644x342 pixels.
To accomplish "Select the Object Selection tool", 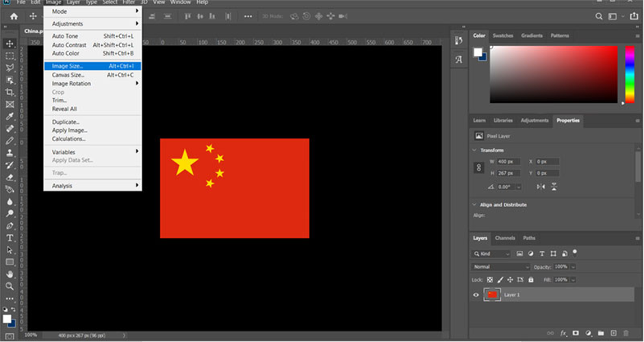I will pos(10,80).
